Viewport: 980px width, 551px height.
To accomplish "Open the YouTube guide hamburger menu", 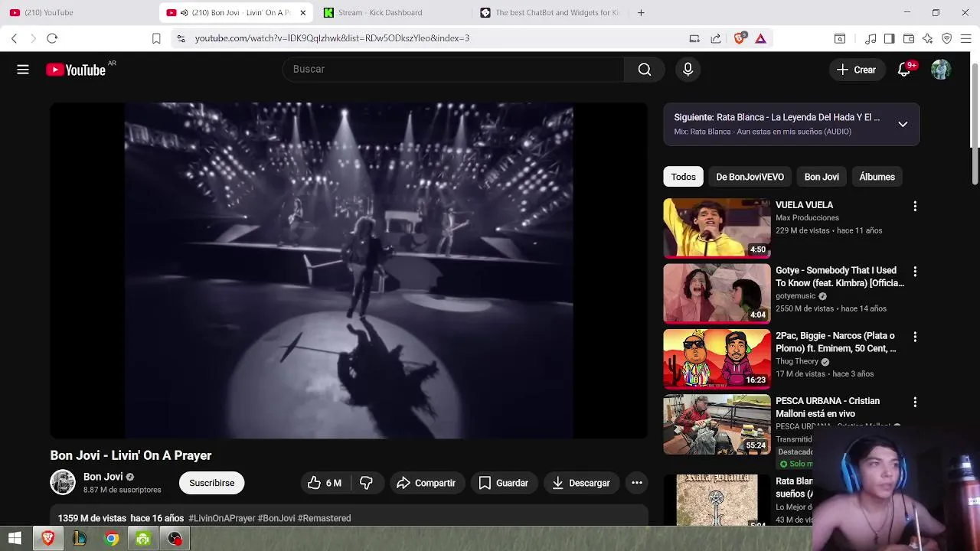I will pyautogui.click(x=23, y=70).
